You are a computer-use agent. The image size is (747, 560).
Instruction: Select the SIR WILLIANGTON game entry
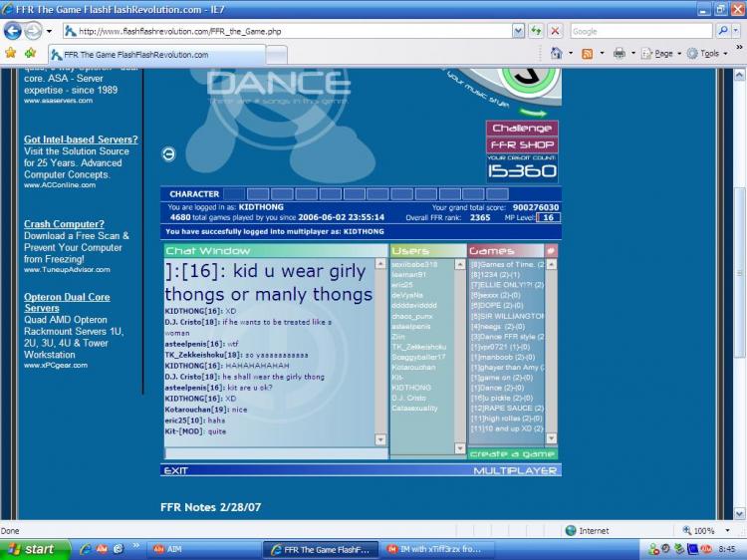(x=507, y=317)
